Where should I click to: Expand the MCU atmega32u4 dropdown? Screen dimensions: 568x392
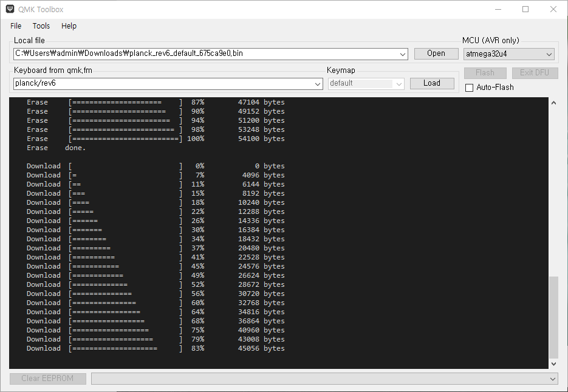coord(549,54)
